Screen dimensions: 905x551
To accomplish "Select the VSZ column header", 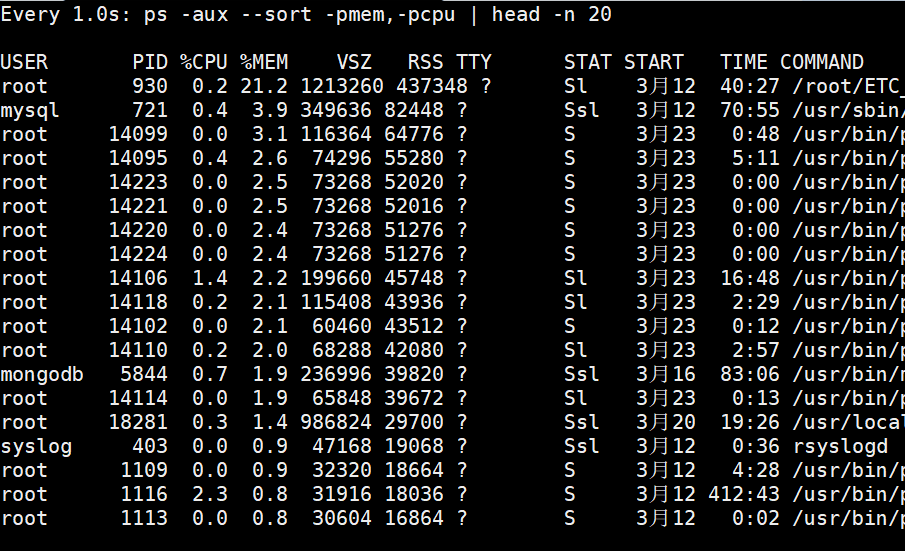I will click(354, 62).
